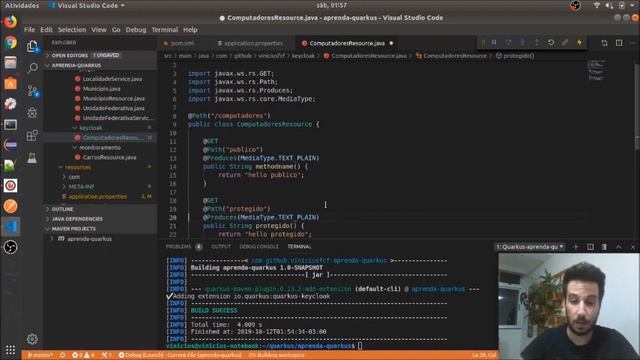Open the Search view in activity bar
640x360 pixels.
[x=32, y=68]
